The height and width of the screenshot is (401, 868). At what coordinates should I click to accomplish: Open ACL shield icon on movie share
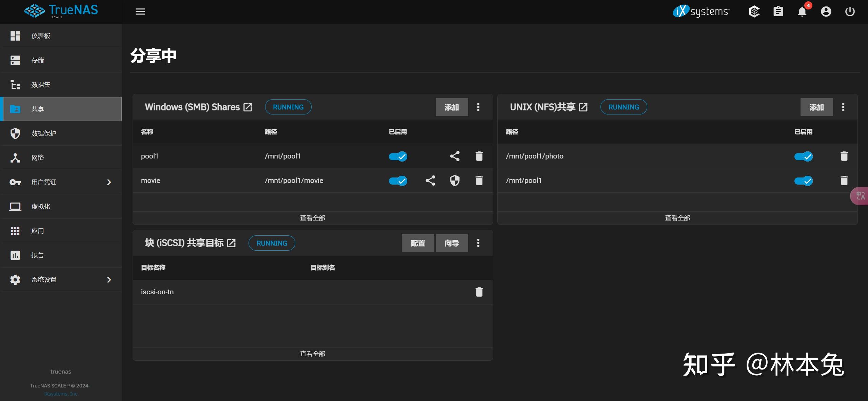click(x=455, y=181)
